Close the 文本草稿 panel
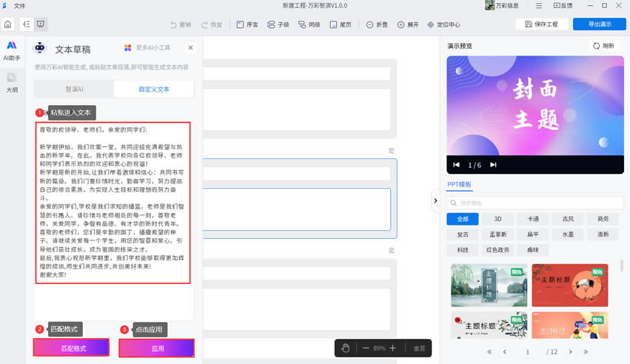This screenshot has height=364, width=630. (x=190, y=48)
